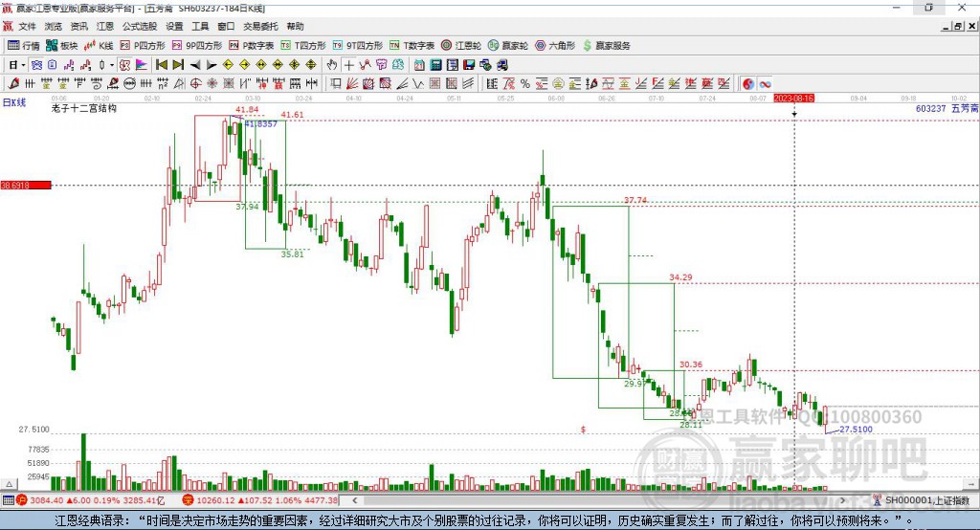Open the calendar date icon

click(x=419, y=65)
